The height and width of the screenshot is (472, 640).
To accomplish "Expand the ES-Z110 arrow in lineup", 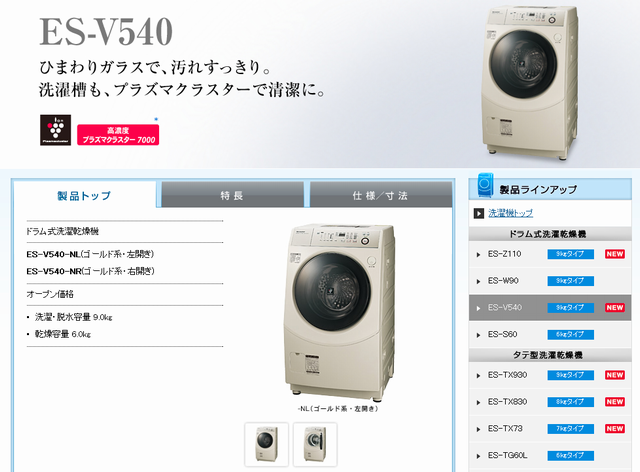I will 478,255.
